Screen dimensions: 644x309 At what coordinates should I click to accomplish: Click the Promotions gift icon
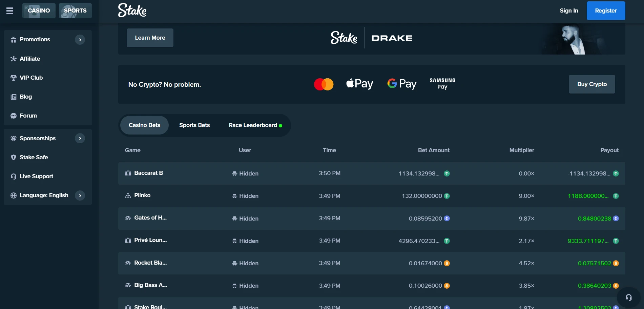click(x=14, y=40)
